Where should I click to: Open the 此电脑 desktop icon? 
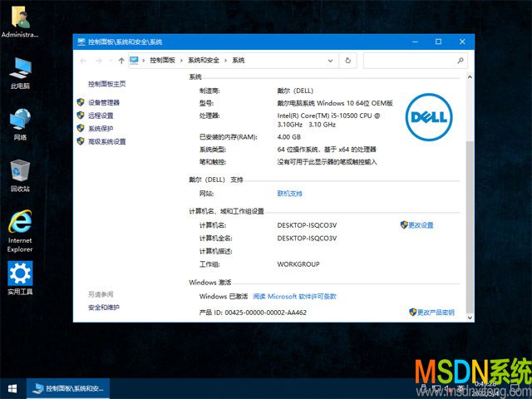(x=20, y=73)
